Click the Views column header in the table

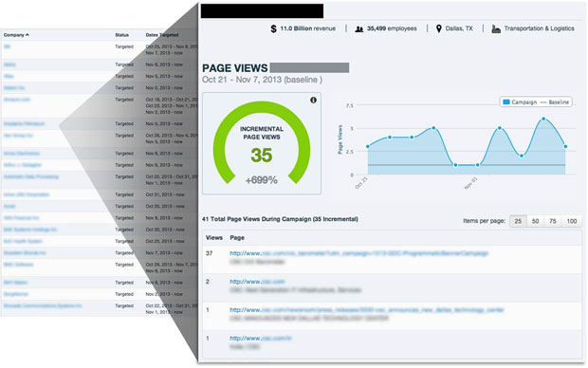click(x=214, y=237)
